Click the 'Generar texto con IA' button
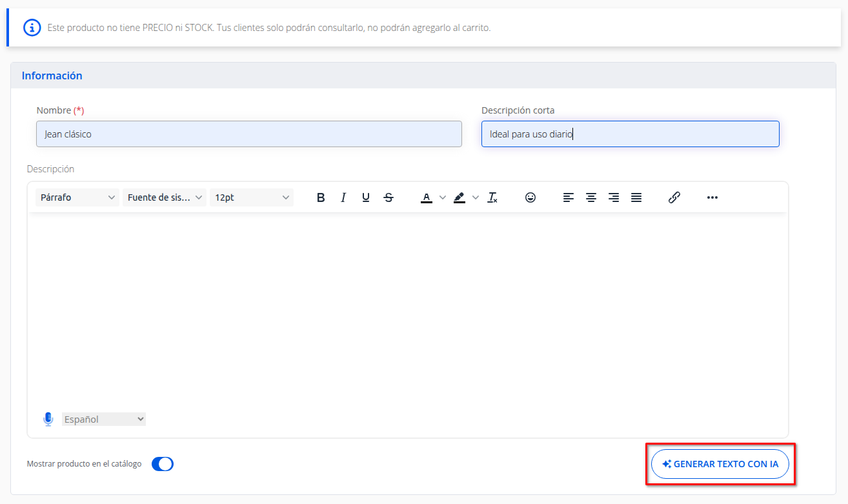 click(x=720, y=464)
